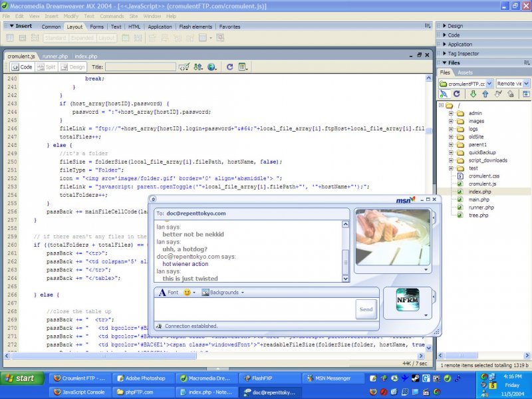Screen dimensions: 532x399
Task: Click the code editor horizontal scrollbar thumb
Action: click(104, 356)
